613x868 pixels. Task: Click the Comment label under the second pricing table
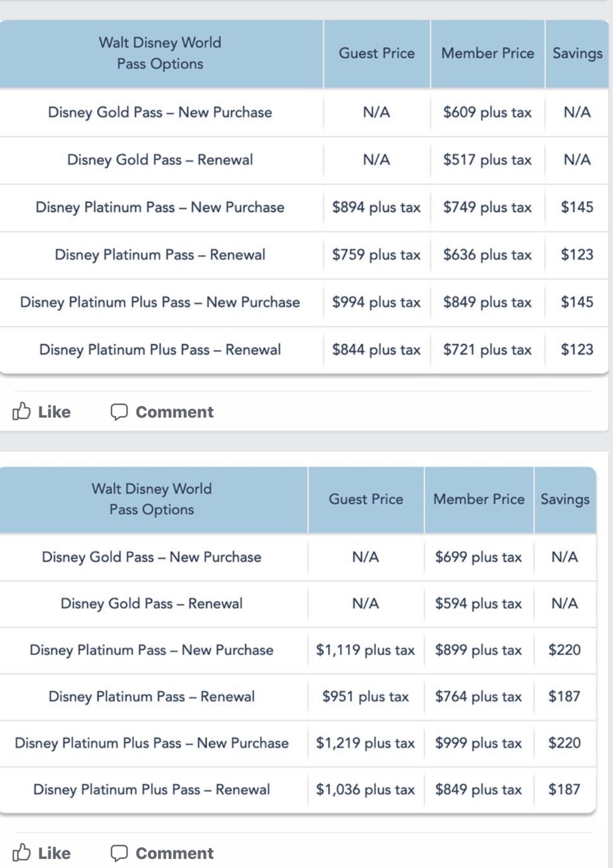click(x=175, y=853)
